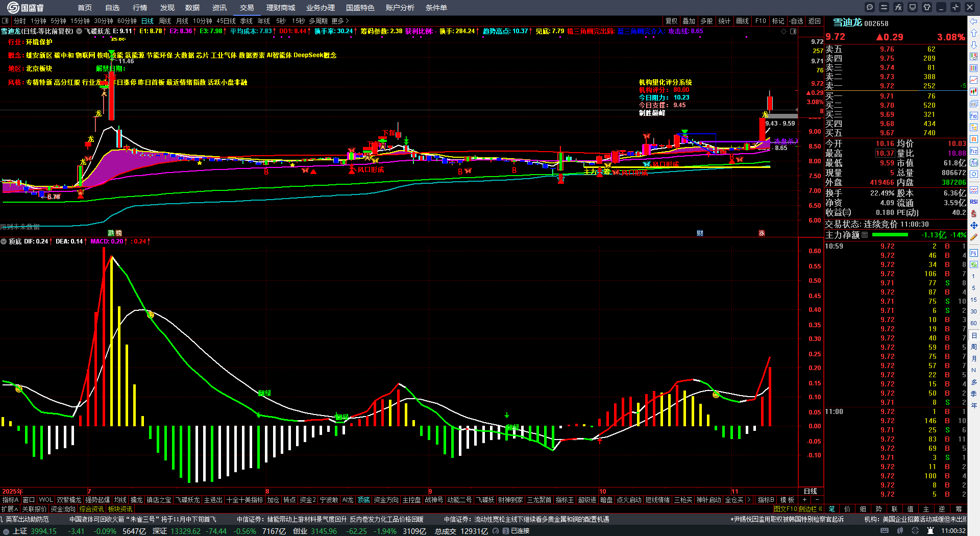Open the candlestick chart sidebar icon

(x=974, y=92)
